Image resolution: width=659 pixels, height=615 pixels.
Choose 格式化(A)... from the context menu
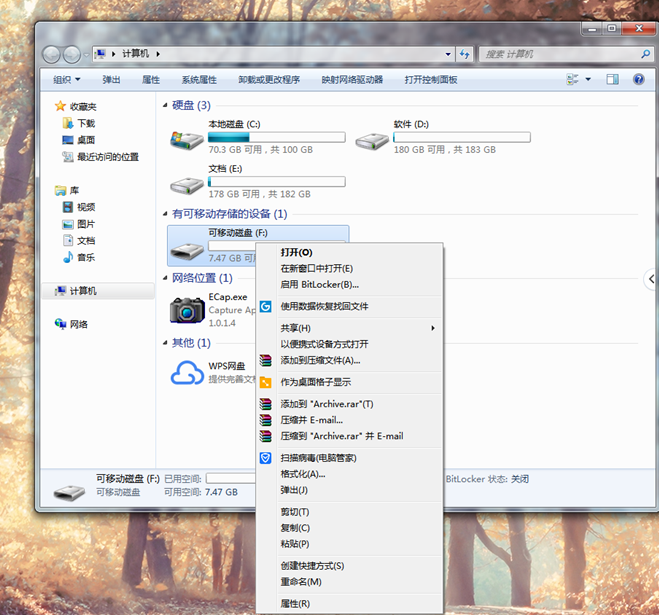(302, 474)
